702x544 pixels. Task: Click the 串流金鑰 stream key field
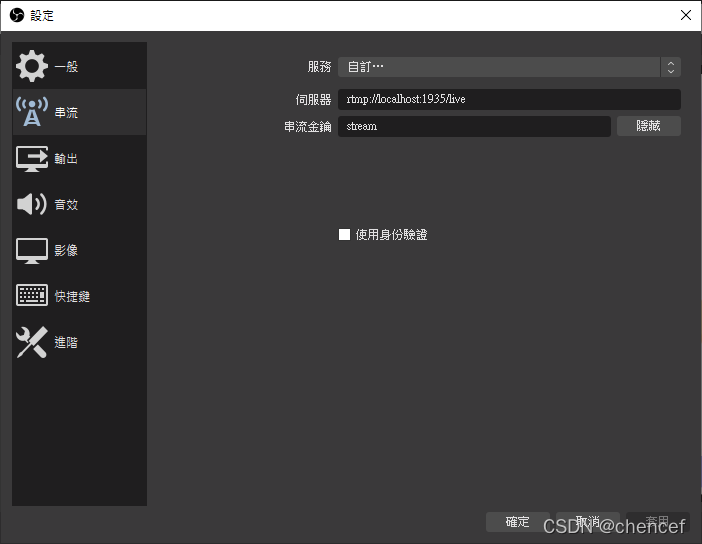(x=474, y=126)
